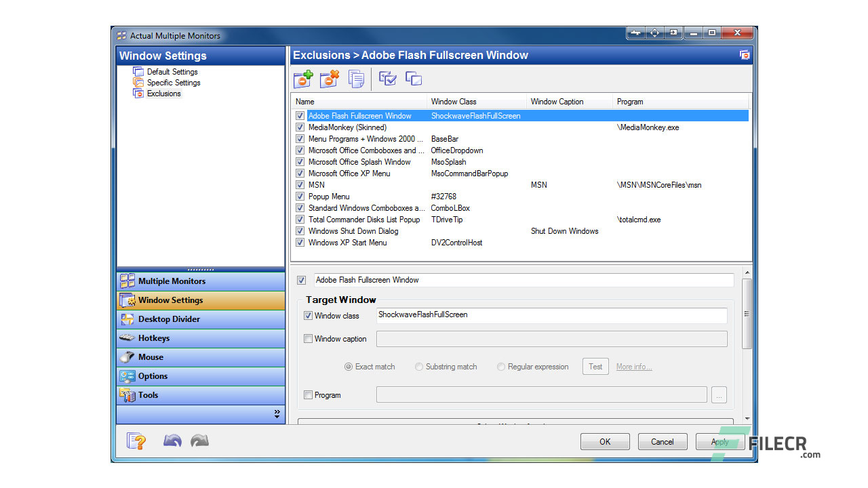Click the titlebar four-arrow diamond button
The height and width of the screenshot is (488, 868).
click(655, 33)
